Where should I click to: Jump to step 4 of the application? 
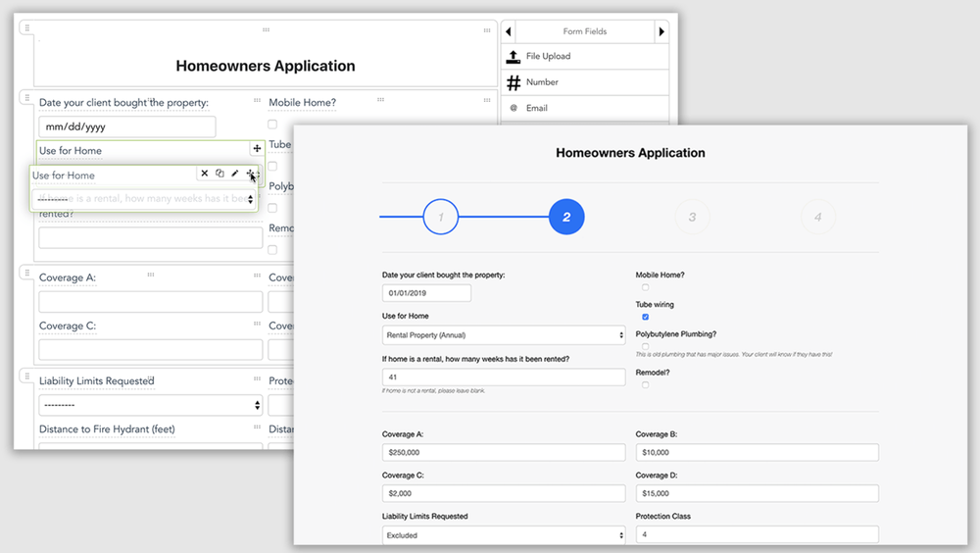click(818, 217)
